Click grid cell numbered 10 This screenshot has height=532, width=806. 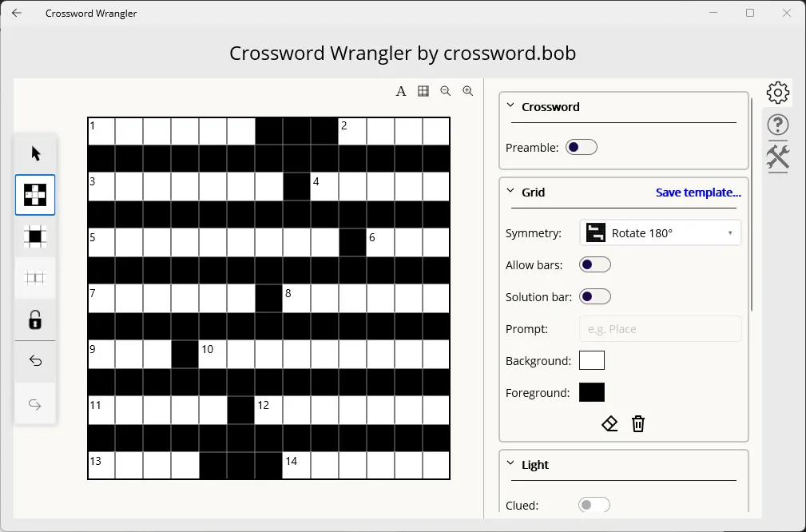point(213,355)
